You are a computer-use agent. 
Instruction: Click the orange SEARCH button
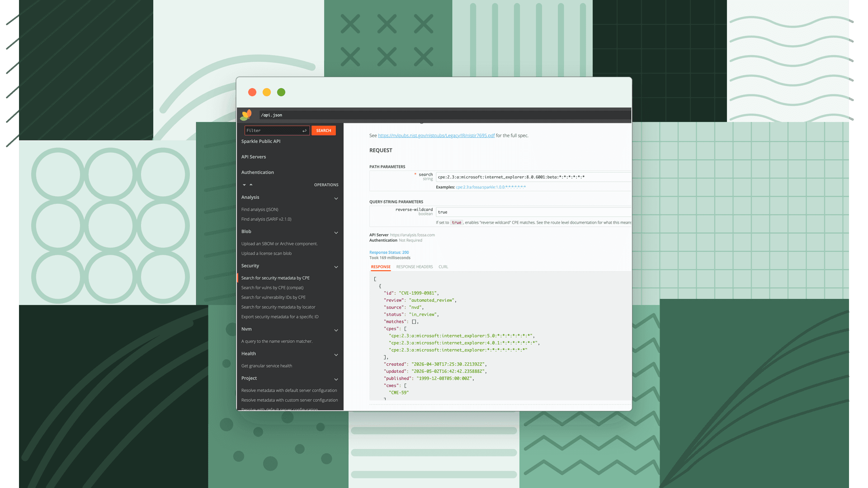coord(324,131)
